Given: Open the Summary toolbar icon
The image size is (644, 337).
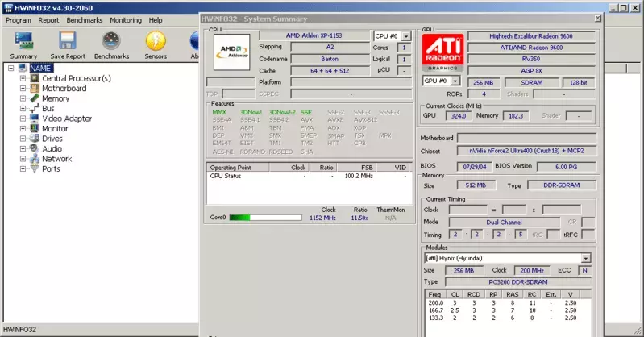Looking at the screenshot, I should [23, 41].
